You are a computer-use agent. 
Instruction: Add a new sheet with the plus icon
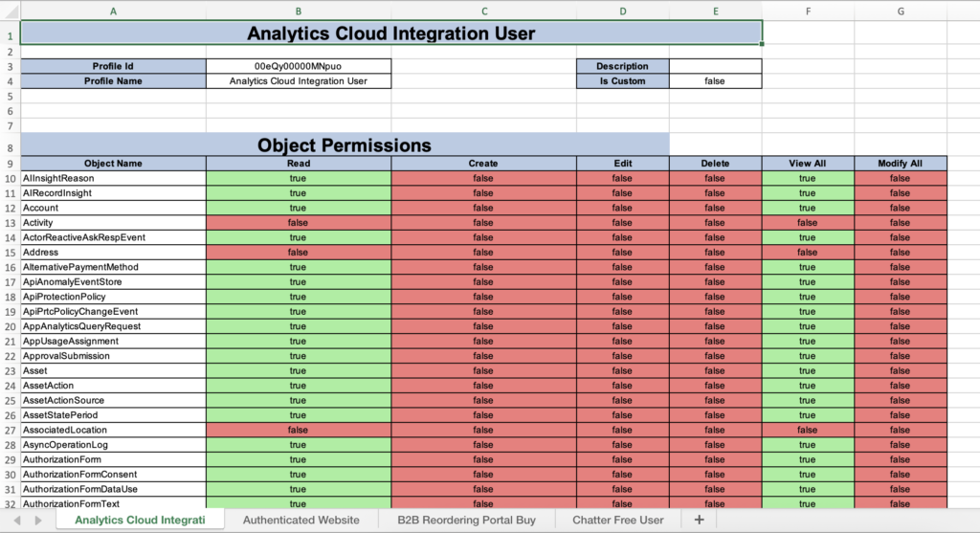point(699,520)
